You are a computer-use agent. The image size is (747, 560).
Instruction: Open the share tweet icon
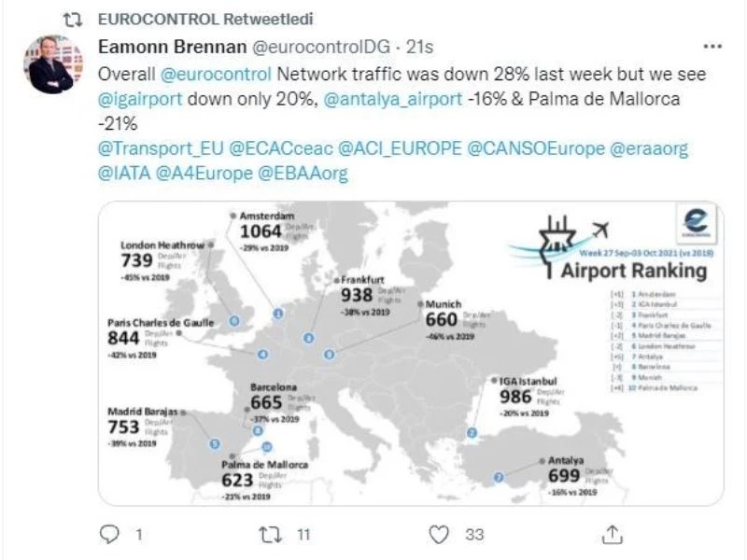(x=612, y=534)
